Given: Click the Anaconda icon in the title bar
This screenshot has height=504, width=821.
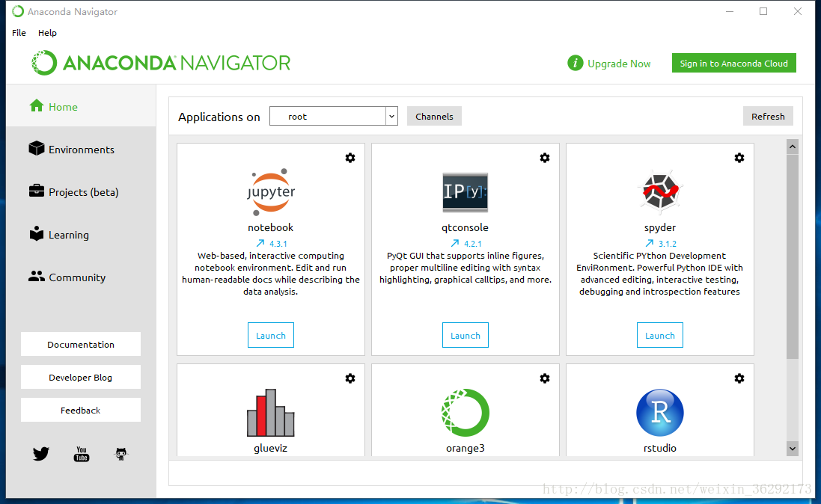Looking at the screenshot, I should coord(18,11).
